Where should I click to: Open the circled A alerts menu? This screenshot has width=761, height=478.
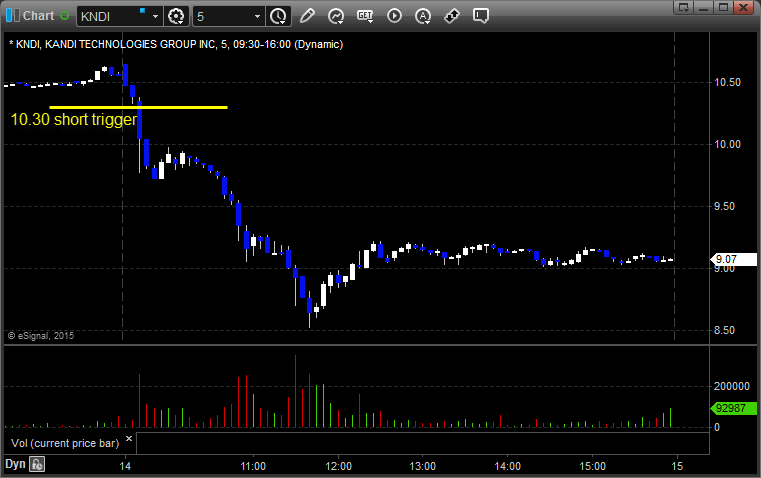pos(423,16)
